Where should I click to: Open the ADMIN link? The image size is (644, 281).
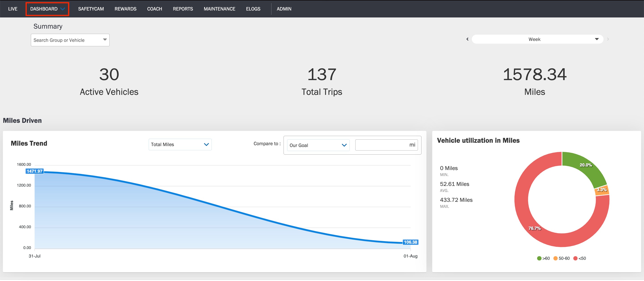[x=284, y=9]
